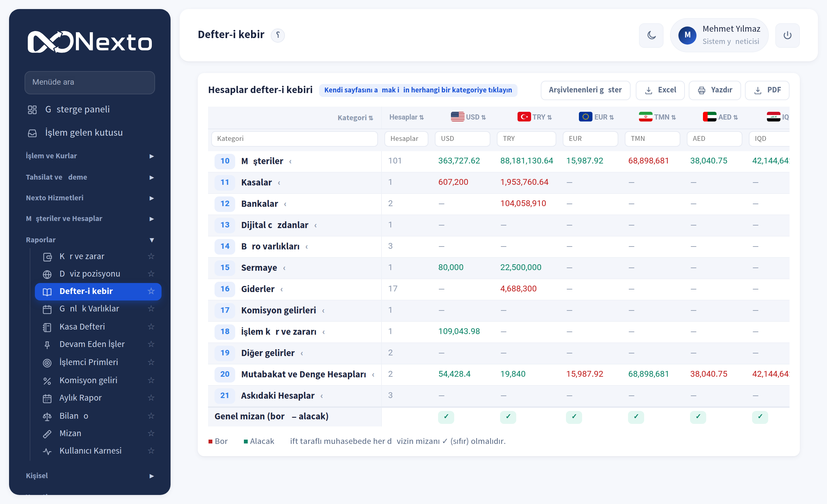Open Sermaye category page
827x504 pixels.
pos(259,268)
